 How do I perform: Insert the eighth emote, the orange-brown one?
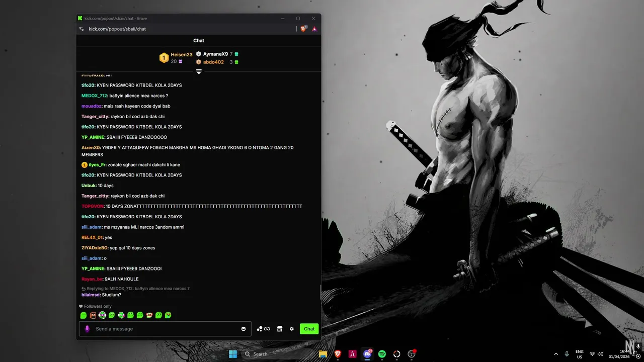pyautogui.click(x=149, y=315)
